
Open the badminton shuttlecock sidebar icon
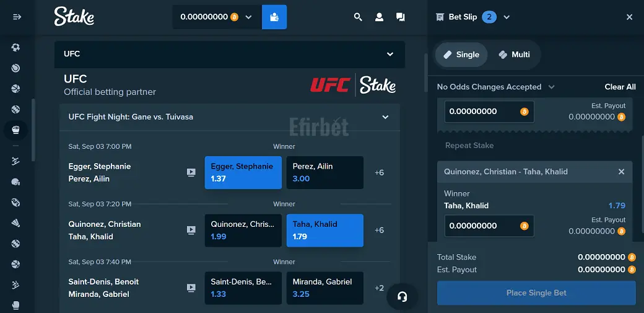tap(15, 223)
